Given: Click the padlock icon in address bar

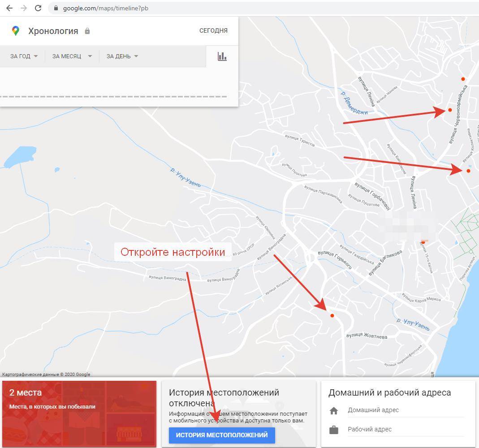Looking at the screenshot, I should coord(56,8).
